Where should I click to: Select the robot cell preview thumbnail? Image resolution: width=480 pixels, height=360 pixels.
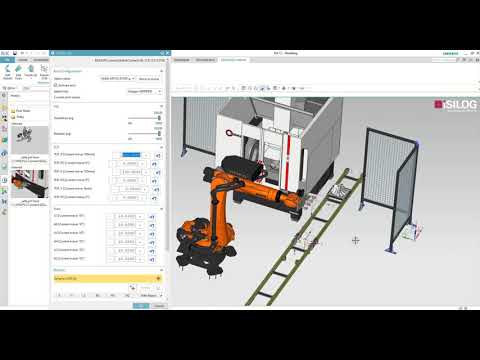[30, 184]
